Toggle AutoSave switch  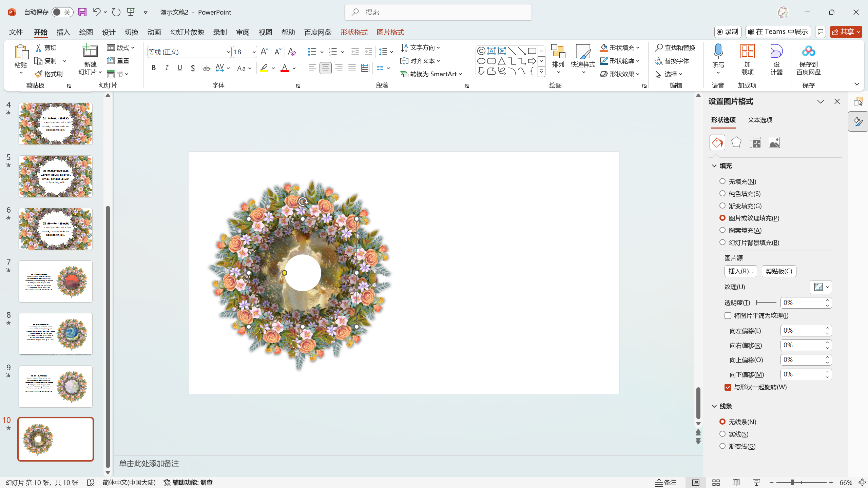point(62,12)
